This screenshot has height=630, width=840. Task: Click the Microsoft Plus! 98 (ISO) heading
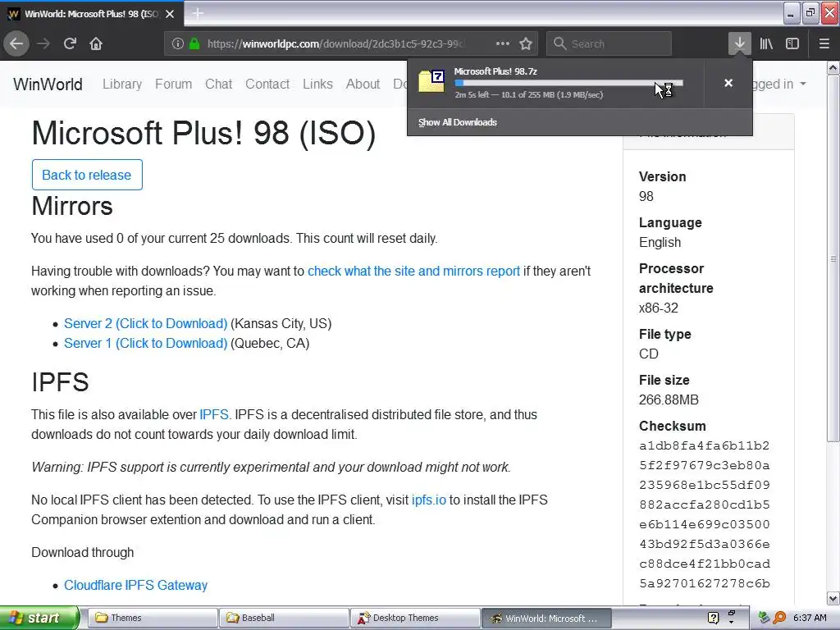203,133
